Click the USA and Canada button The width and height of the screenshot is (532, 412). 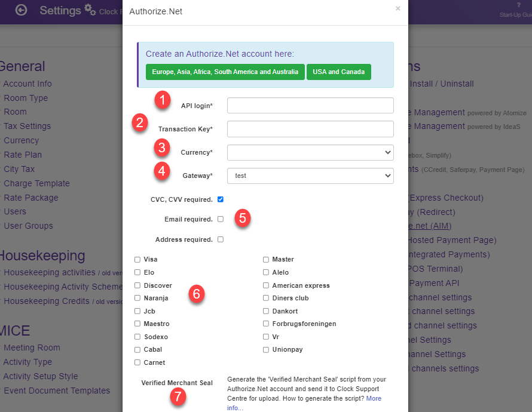339,71
